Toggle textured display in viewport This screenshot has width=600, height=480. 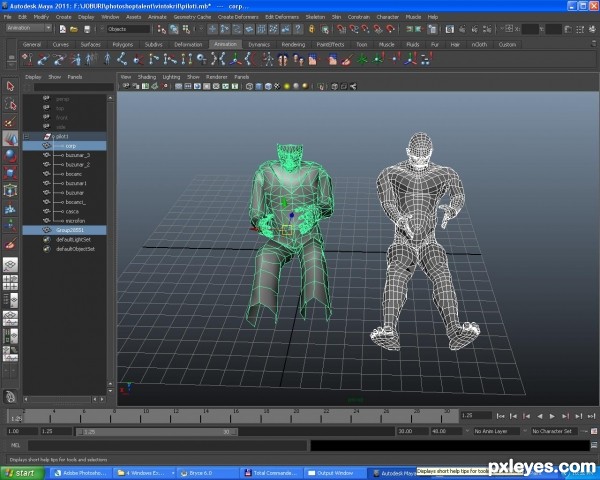point(277,87)
